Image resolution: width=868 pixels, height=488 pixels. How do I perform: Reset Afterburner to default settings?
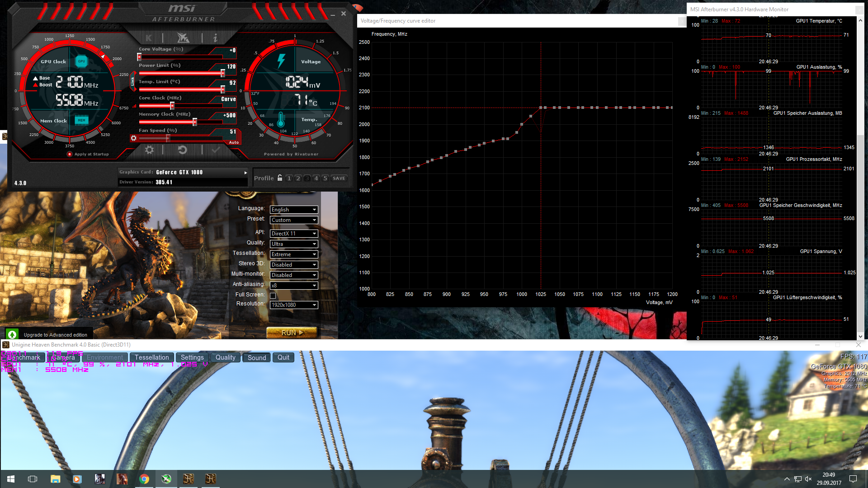pos(182,150)
